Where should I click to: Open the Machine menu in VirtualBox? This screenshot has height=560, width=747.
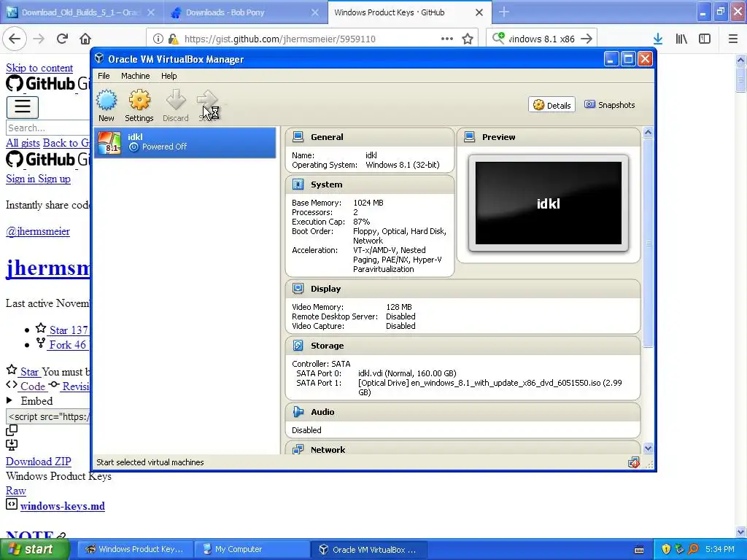(x=135, y=76)
